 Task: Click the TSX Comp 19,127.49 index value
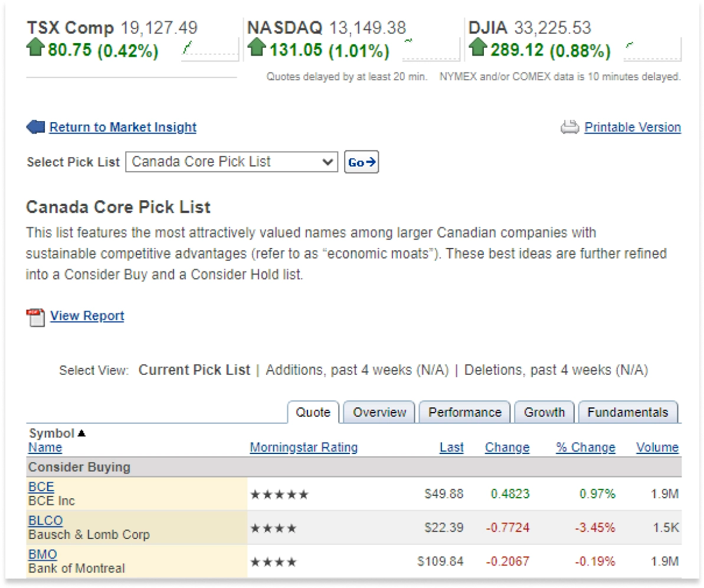(159, 28)
